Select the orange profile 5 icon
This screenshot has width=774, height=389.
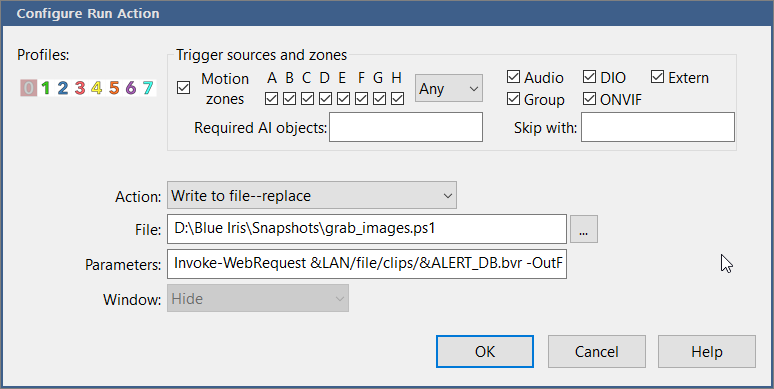114,88
